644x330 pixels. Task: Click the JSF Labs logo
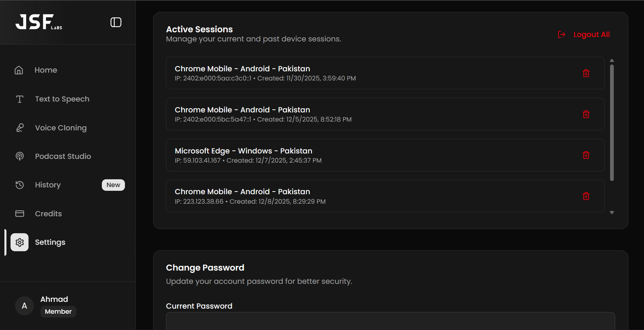[x=39, y=22]
